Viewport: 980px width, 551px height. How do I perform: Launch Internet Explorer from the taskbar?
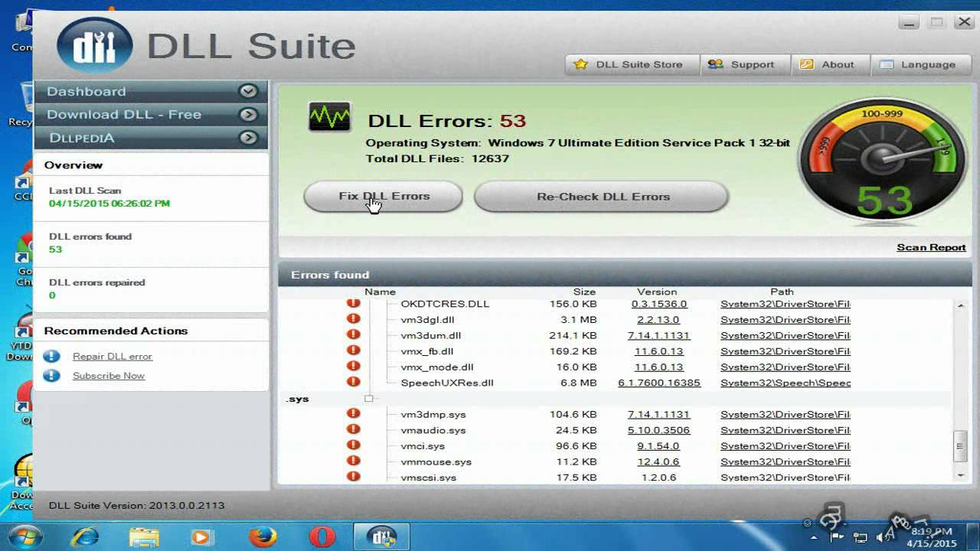pos(84,537)
